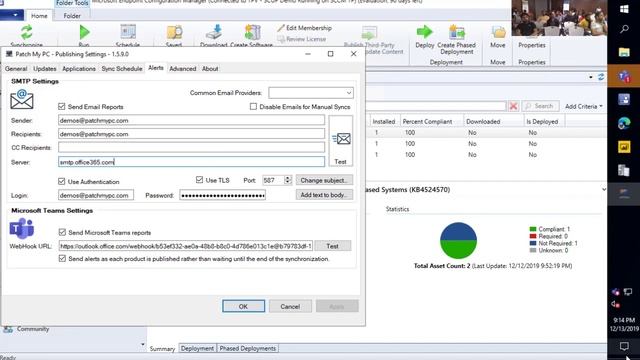Screen dimensions: 640x360
Task: Switch to the Deployment bottom tab
Action: (x=197, y=348)
